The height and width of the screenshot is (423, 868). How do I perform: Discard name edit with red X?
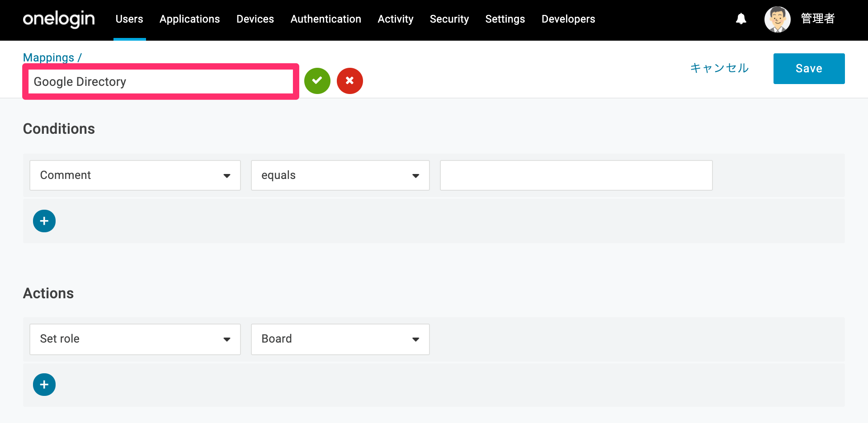pyautogui.click(x=350, y=81)
